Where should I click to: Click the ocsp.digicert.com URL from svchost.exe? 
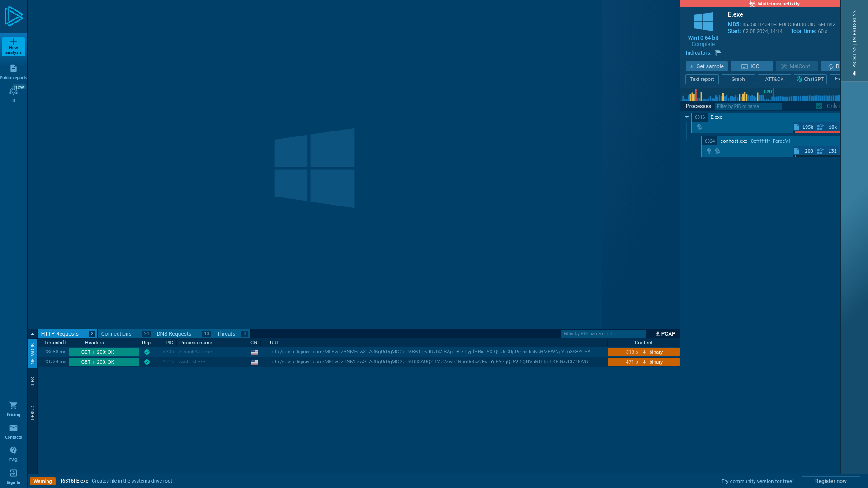430,362
